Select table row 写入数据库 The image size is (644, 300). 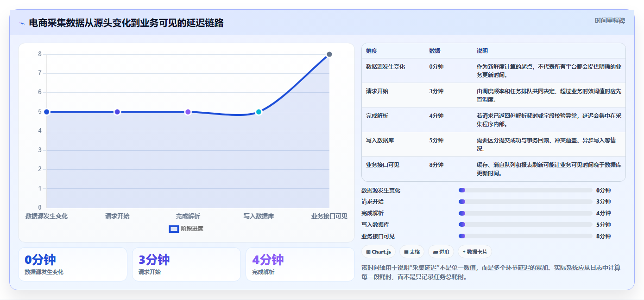pos(493,144)
